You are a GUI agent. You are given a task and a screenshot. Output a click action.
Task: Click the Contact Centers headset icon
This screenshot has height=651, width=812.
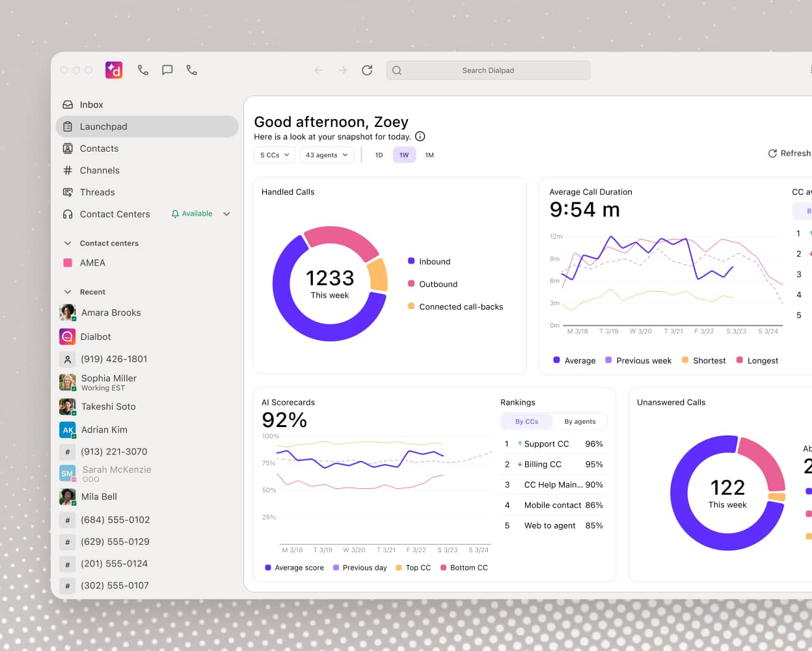pyautogui.click(x=68, y=214)
